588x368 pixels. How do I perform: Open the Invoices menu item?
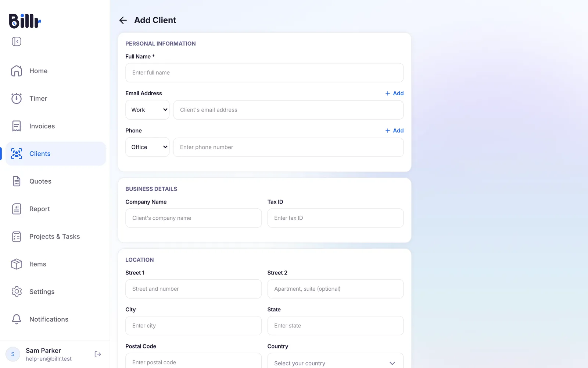tap(56, 126)
